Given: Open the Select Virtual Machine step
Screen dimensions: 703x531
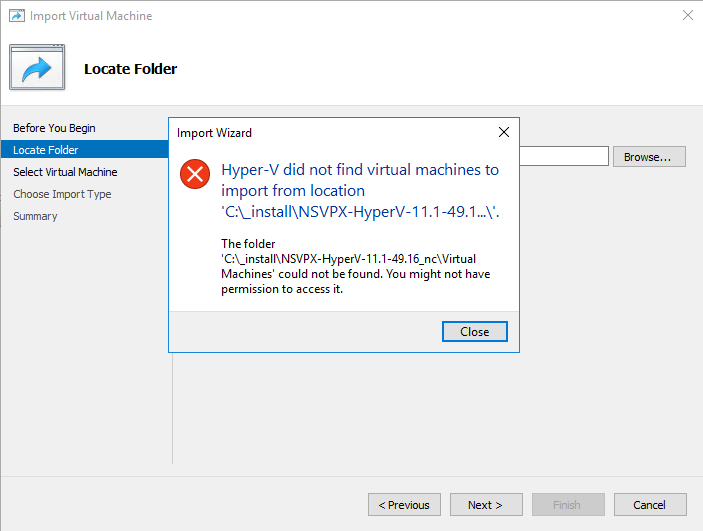Looking at the screenshot, I should tap(65, 172).
